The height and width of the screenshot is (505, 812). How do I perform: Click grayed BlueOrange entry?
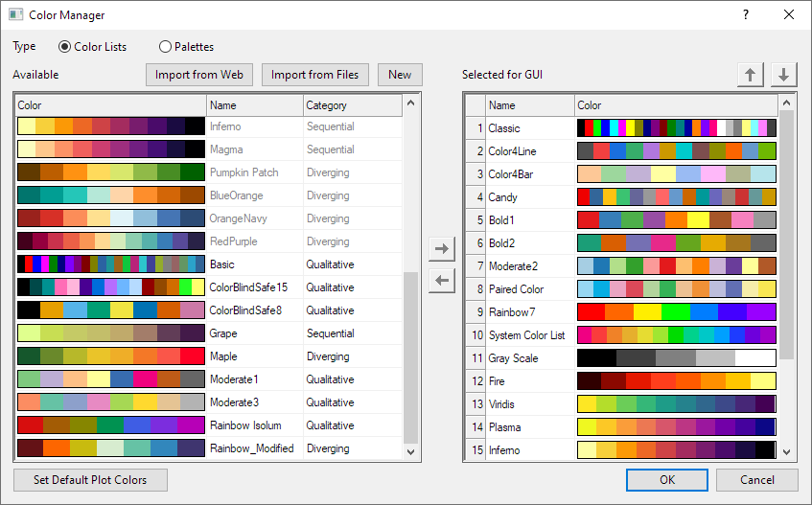coord(236,195)
